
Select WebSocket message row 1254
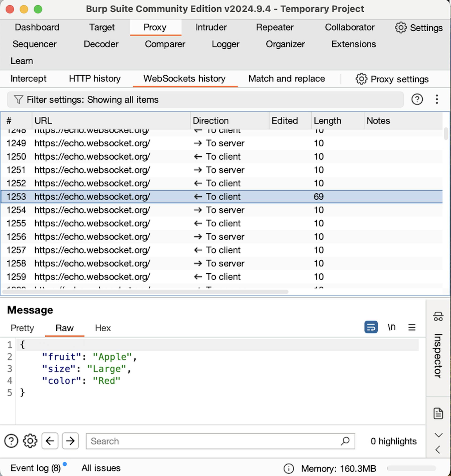[222, 210]
